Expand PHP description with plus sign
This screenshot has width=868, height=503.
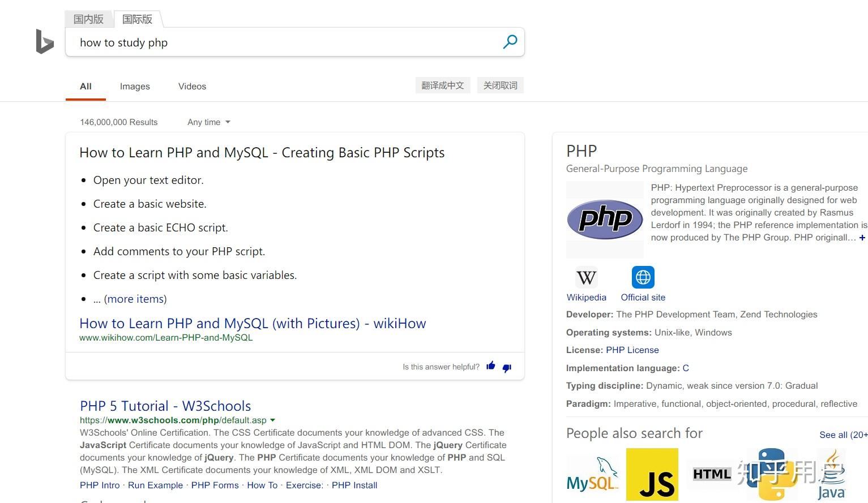862,238
